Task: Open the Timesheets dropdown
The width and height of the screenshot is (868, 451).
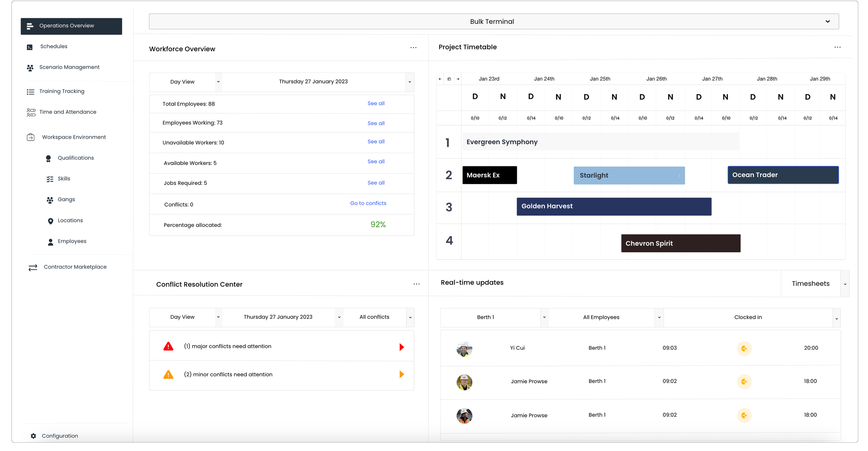Action: [x=845, y=284]
